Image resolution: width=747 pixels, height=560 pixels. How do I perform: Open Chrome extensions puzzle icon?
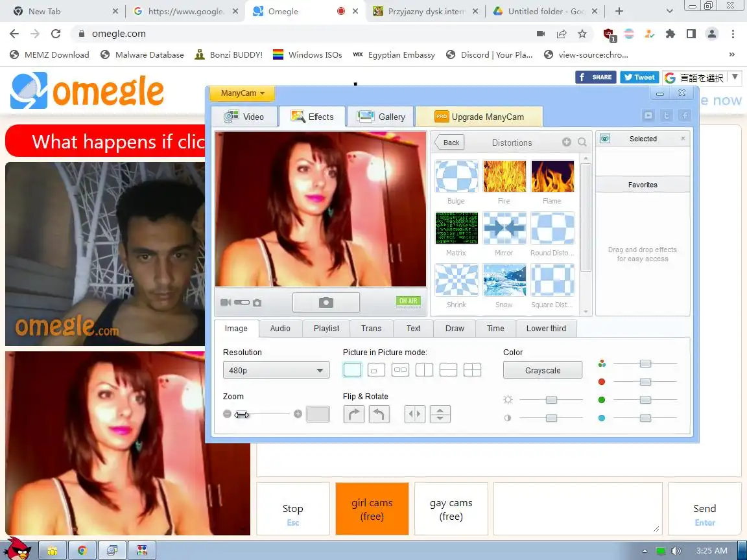tap(670, 34)
